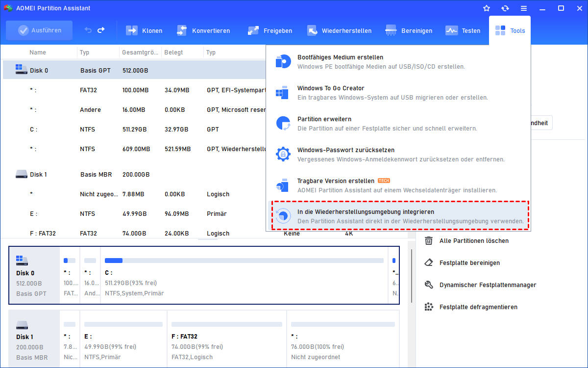
Task: Click the Bereinigen icon in toolbar
Action: coord(391,30)
